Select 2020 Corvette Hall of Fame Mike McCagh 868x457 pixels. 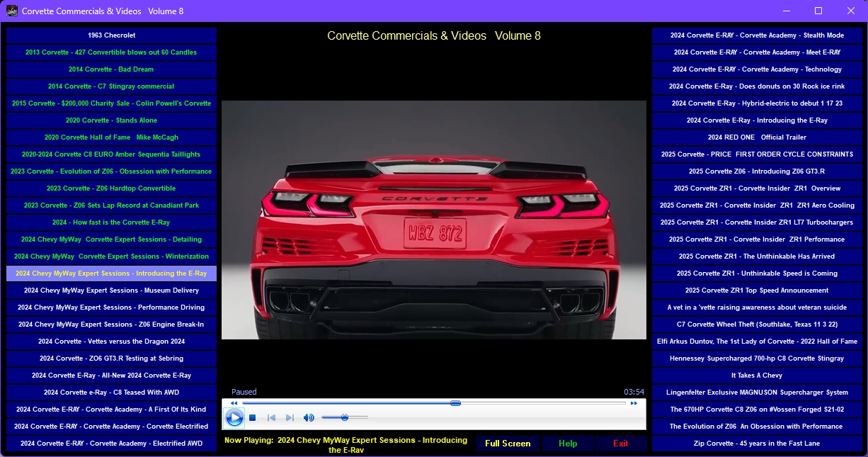(x=111, y=137)
